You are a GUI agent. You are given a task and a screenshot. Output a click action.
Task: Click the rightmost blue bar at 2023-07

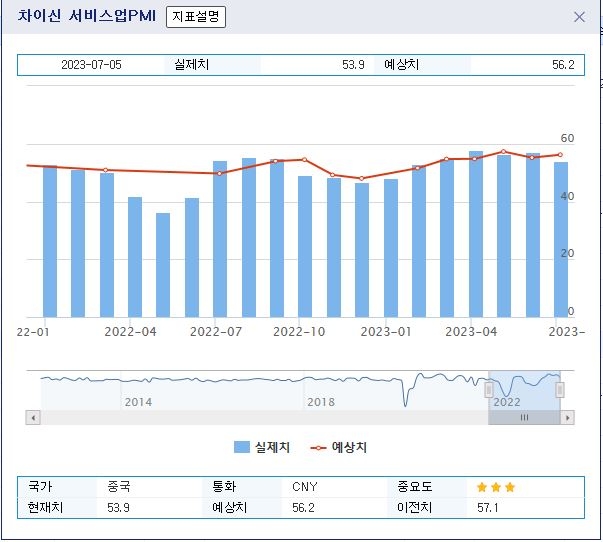click(561, 240)
